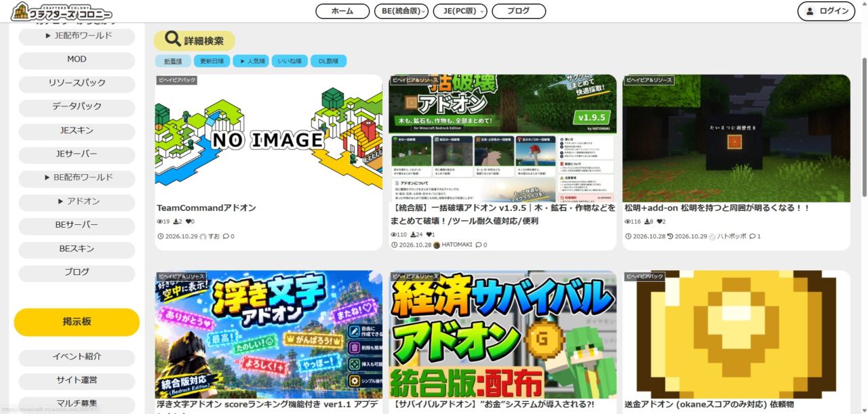Click ビヘイビア&リソース tag on 松明 thumbnail
868x414 pixels.
[x=649, y=80]
